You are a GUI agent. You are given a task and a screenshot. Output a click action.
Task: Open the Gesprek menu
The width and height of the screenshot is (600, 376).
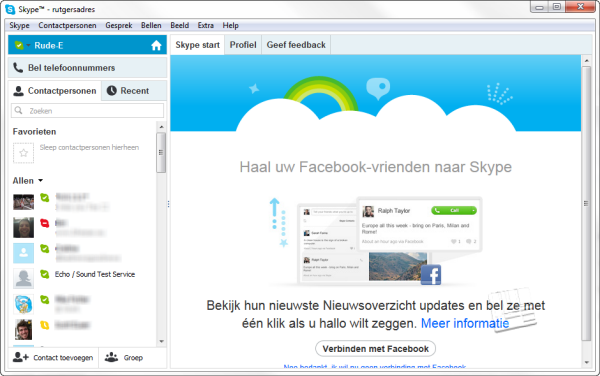point(119,25)
